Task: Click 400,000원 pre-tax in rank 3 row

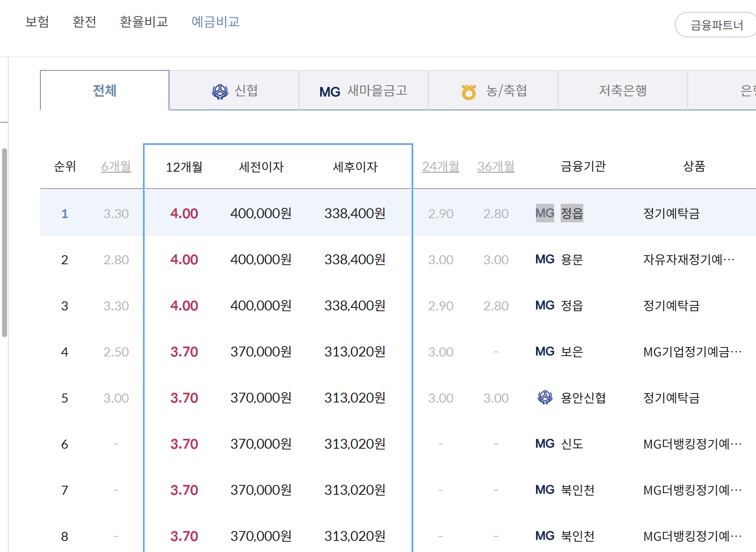Action: point(261,305)
